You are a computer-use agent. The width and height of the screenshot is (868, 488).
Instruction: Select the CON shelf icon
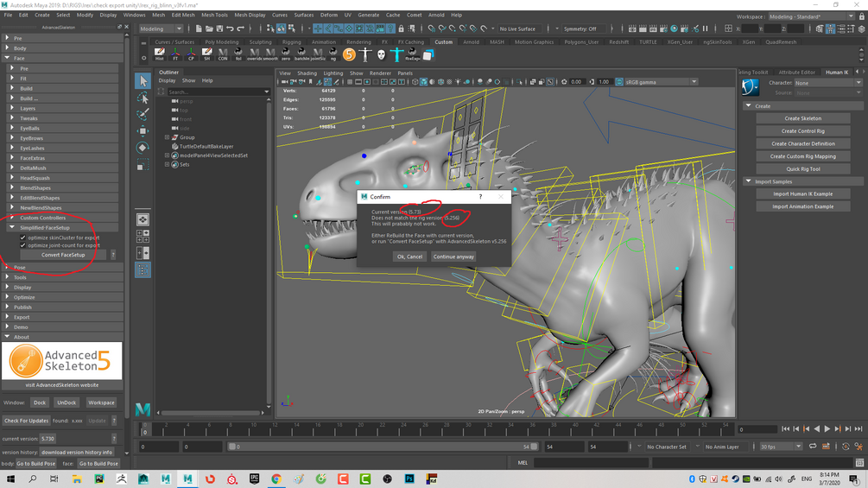pyautogui.click(x=223, y=54)
